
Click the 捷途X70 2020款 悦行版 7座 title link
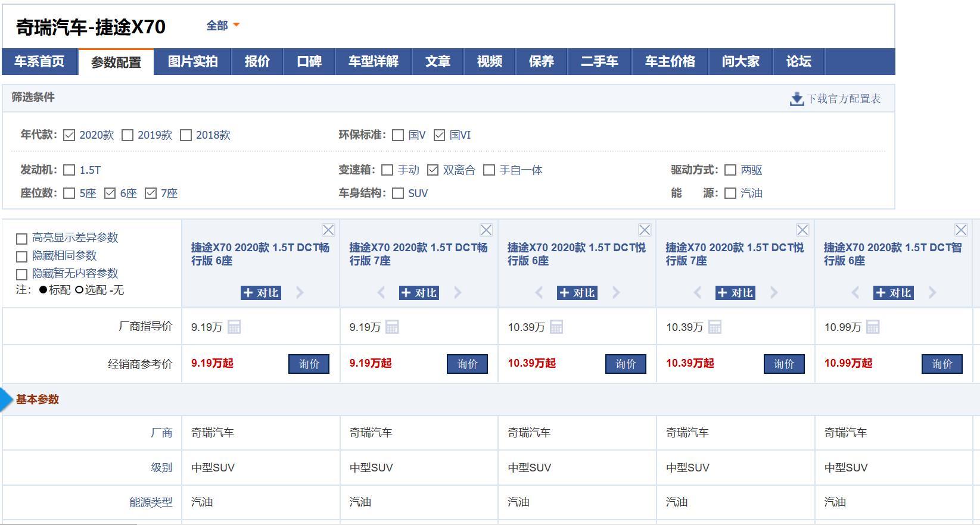tap(735, 254)
